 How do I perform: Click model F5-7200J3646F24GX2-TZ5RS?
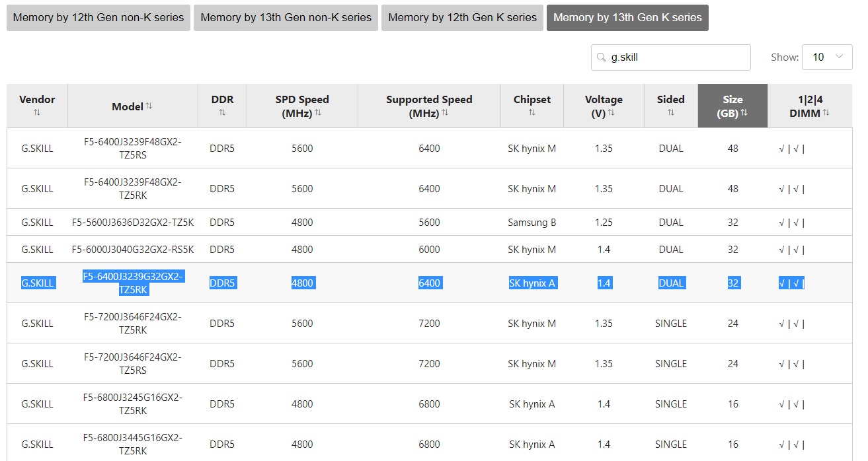132,363
